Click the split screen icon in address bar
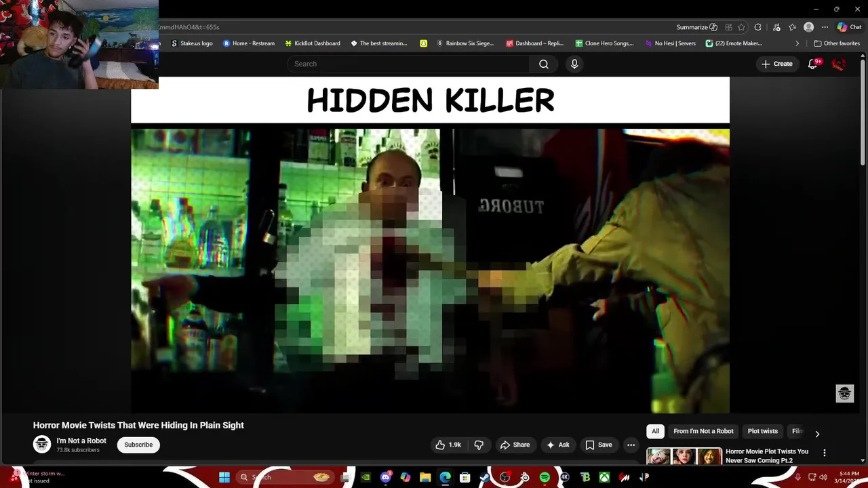 (728, 27)
